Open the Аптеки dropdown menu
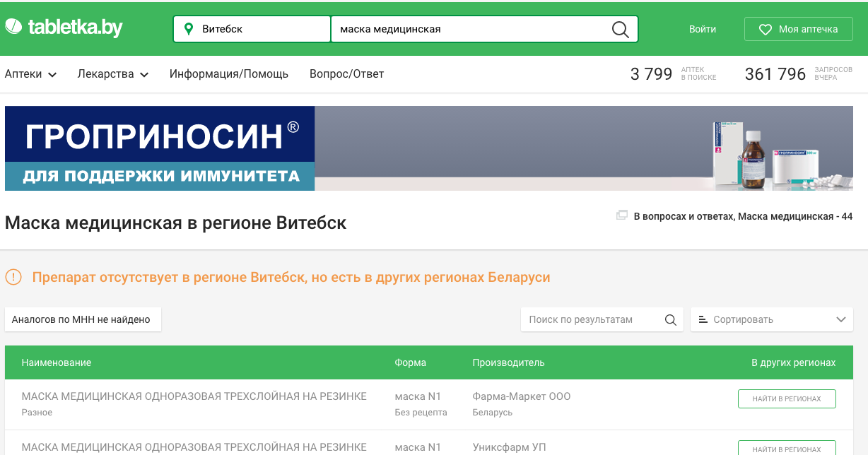Screen dimensions: 868x455 [30, 74]
